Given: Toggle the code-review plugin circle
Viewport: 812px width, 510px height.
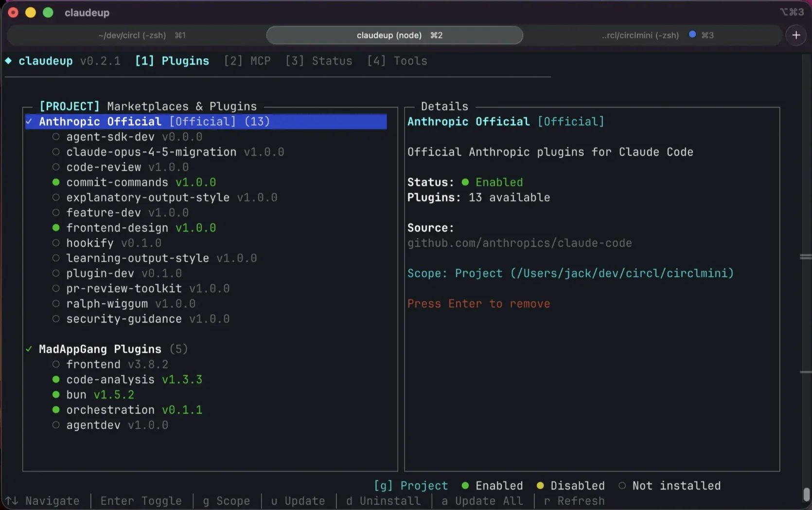Looking at the screenshot, I should [x=56, y=167].
